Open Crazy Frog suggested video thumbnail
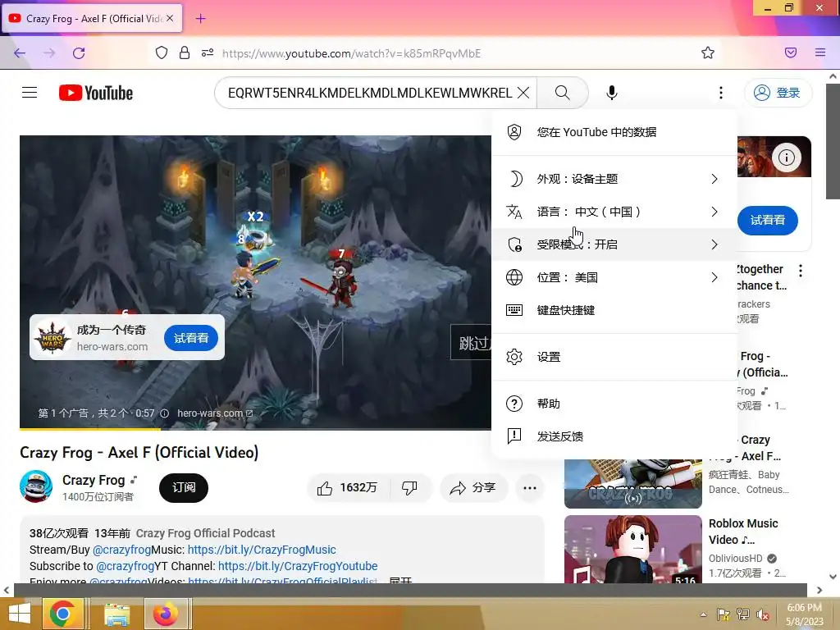Image resolution: width=840 pixels, height=630 pixels. 633,484
